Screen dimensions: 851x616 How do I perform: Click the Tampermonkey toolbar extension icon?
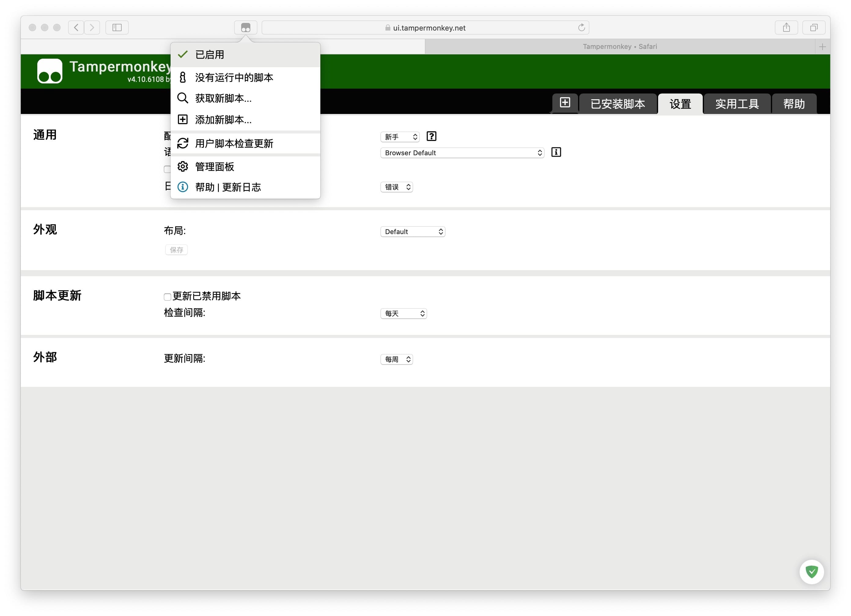click(x=245, y=28)
